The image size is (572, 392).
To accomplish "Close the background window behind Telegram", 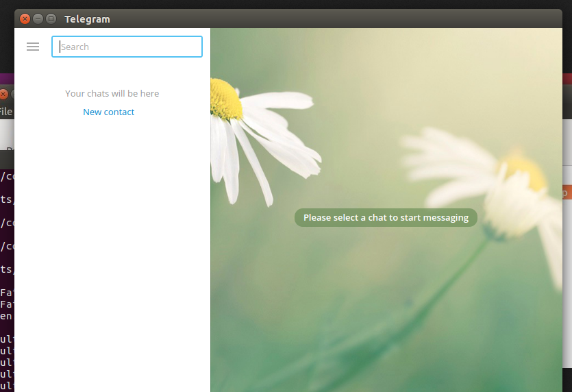I will click(4, 94).
